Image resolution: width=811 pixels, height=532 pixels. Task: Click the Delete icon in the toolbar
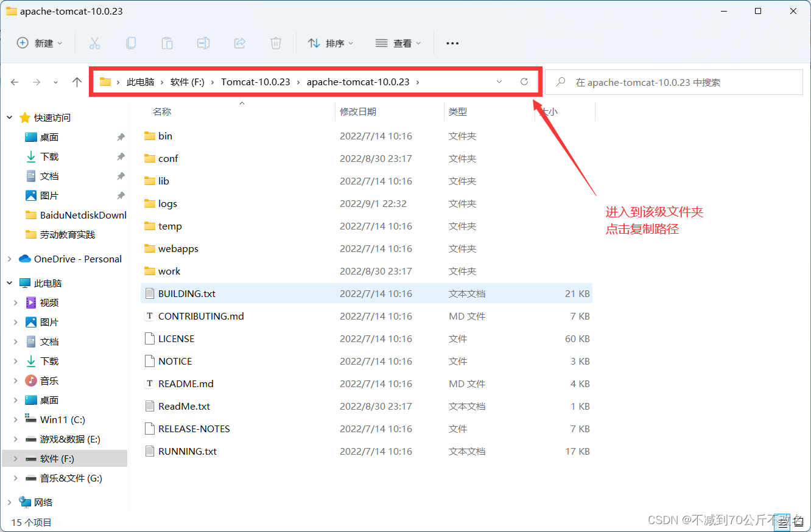pyautogui.click(x=275, y=43)
